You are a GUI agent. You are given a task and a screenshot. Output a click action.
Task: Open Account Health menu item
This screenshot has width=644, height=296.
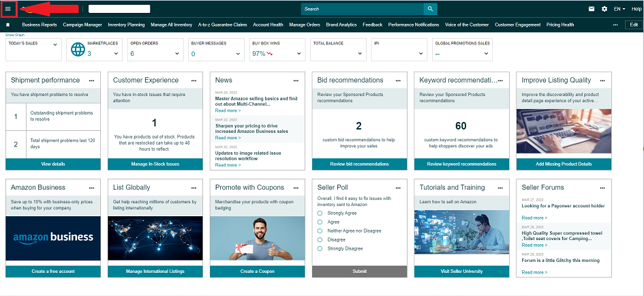click(x=268, y=25)
